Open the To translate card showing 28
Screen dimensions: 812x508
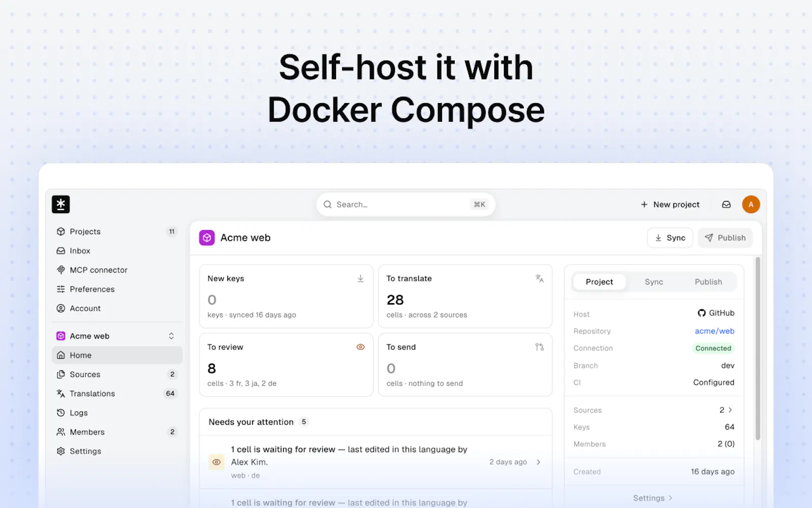[465, 296]
